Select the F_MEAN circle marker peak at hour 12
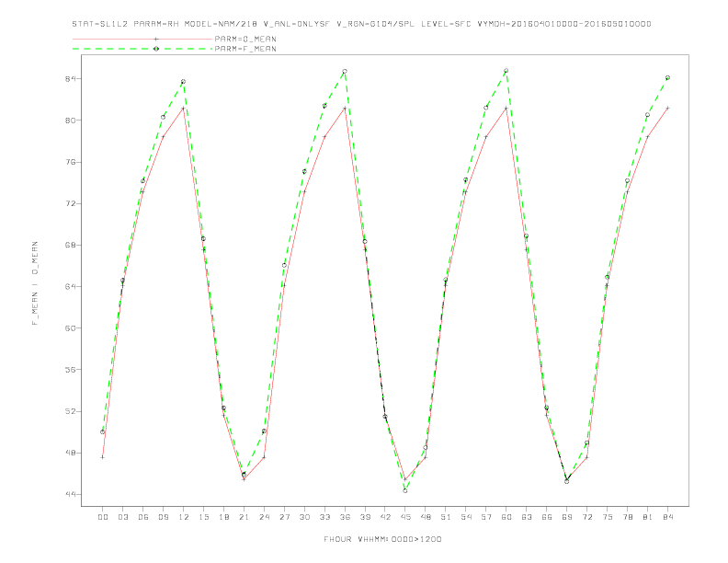The image size is (728, 563). pyautogui.click(x=184, y=82)
